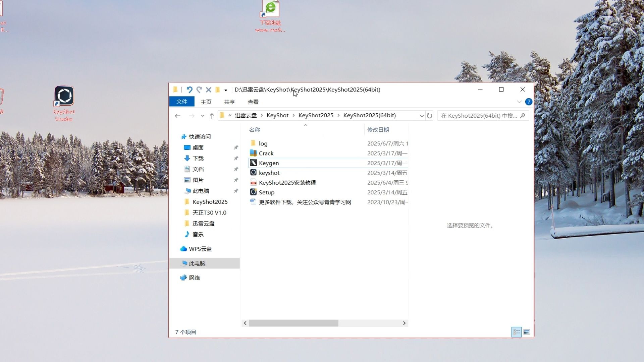Viewport: 644px width, 362px height.
Task: Click the scroll right arrow of file list
Action: tap(404, 323)
